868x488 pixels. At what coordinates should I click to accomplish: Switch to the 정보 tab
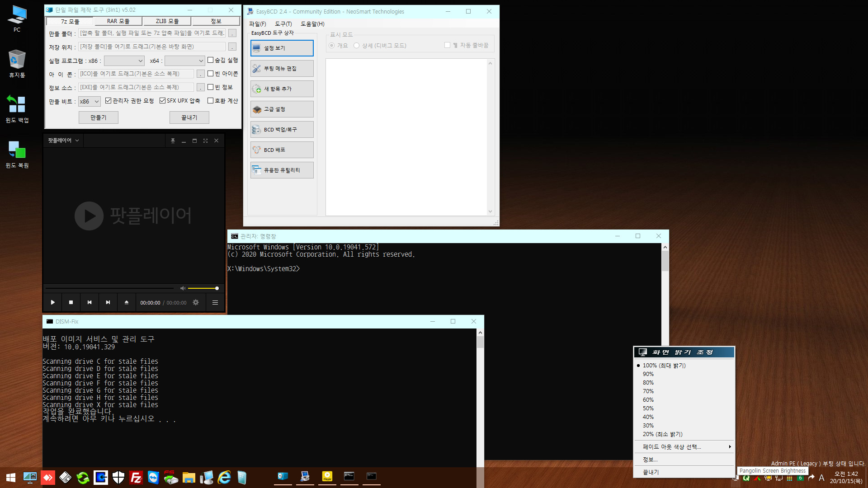(x=216, y=21)
